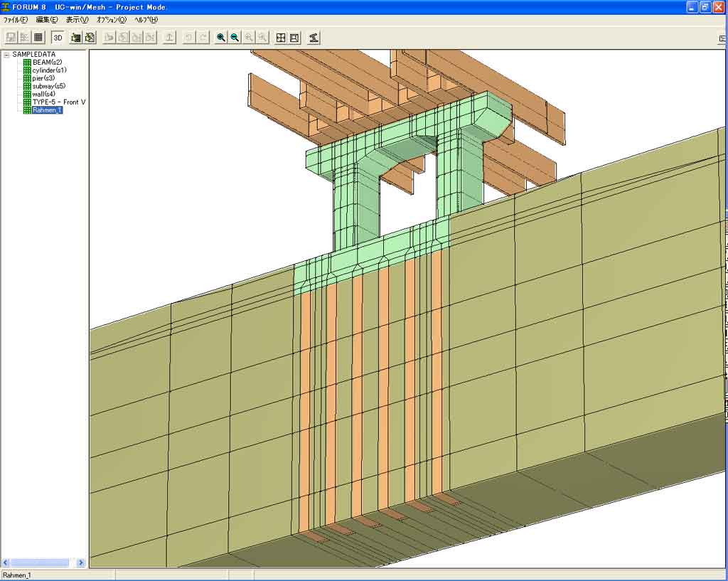
Task: Open the ファイル(F) menu
Action: tap(16, 20)
